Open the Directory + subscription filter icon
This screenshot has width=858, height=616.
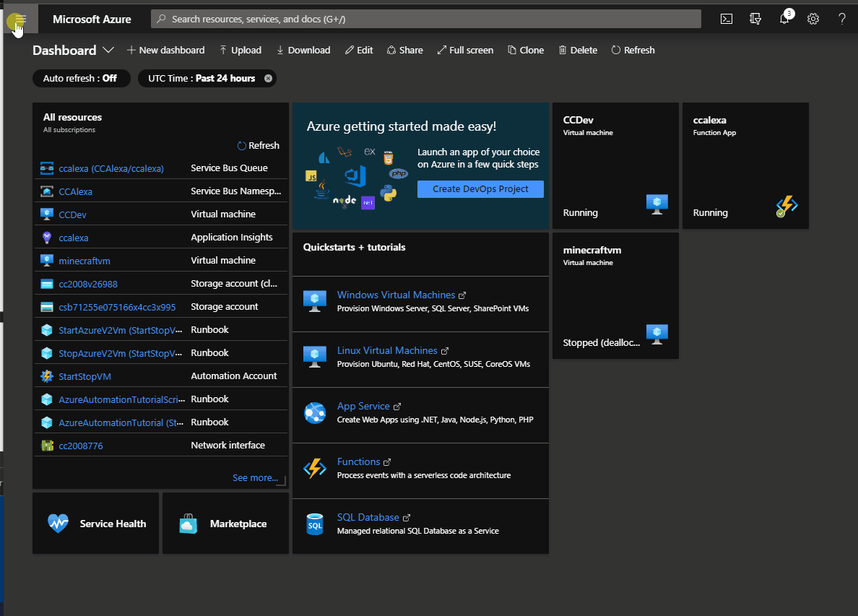coord(755,19)
